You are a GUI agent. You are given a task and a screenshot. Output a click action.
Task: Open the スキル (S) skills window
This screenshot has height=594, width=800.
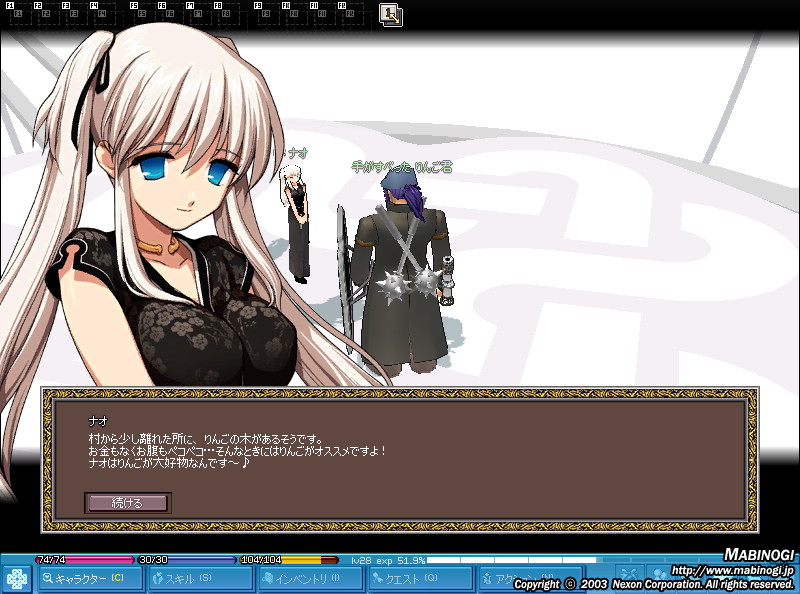[201, 579]
